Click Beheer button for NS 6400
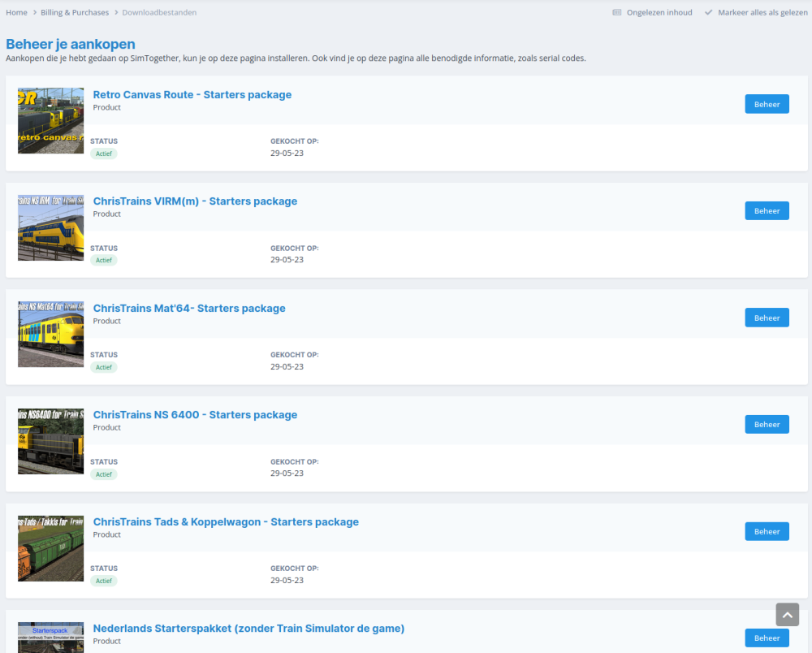Image resolution: width=812 pixels, height=653 pixels. (x=767, y=425)
